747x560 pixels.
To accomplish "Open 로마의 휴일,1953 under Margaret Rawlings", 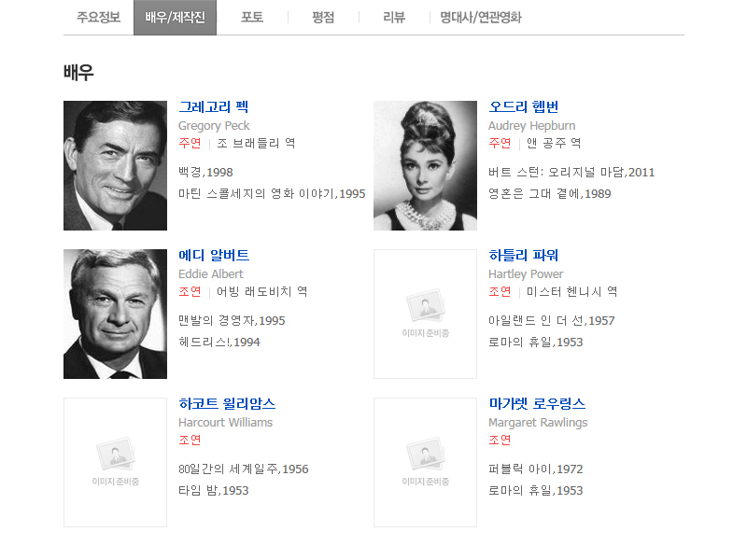I will tap(536, 491).
